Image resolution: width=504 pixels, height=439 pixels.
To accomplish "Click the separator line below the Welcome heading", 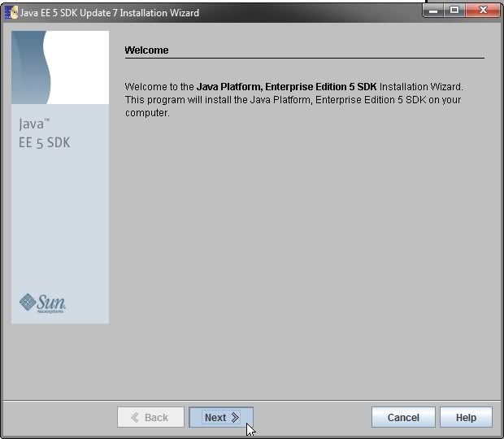I will (304, 59).
